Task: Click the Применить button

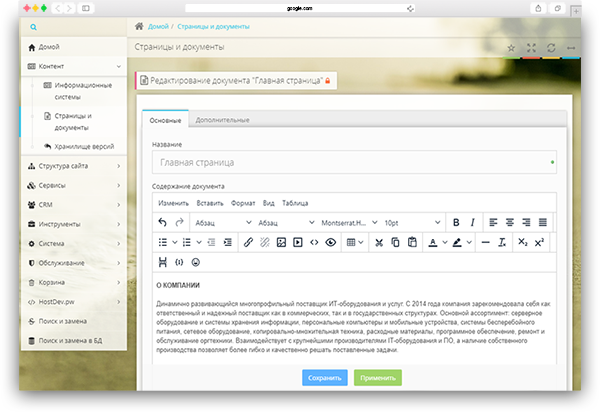Action: tap(377, 377)
